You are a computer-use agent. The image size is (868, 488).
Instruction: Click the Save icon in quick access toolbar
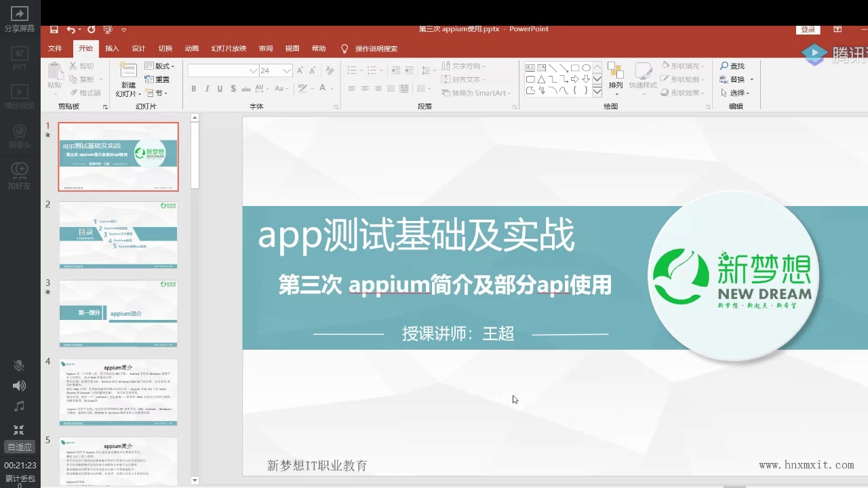pos(54,29)
